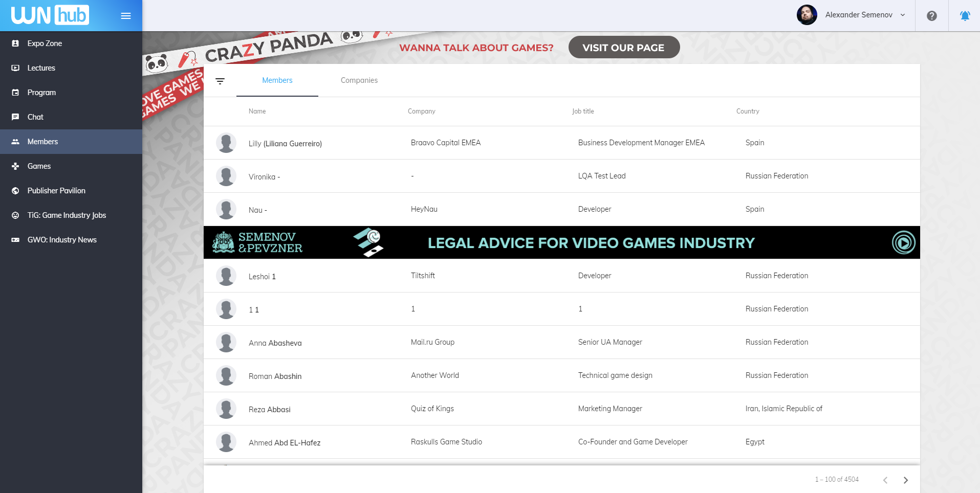Go to previous page of members
This screenshot has height=493, width=980.
[x=885, y=480]
